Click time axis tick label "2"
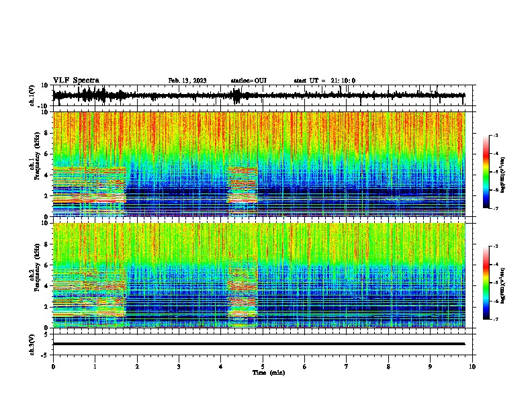The height and width of the screenshot is (411, 532). (x=137, y=367)
